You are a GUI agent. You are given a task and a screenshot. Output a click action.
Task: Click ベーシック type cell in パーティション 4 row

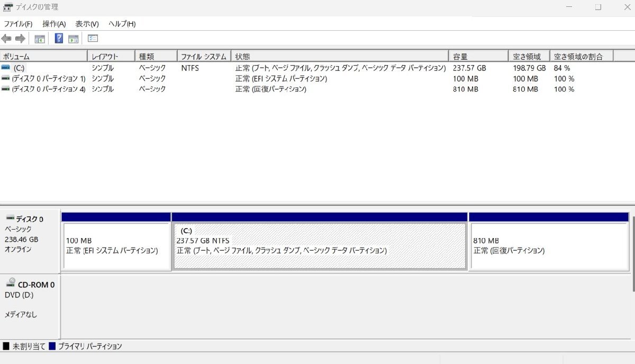(x=152, y=89)
